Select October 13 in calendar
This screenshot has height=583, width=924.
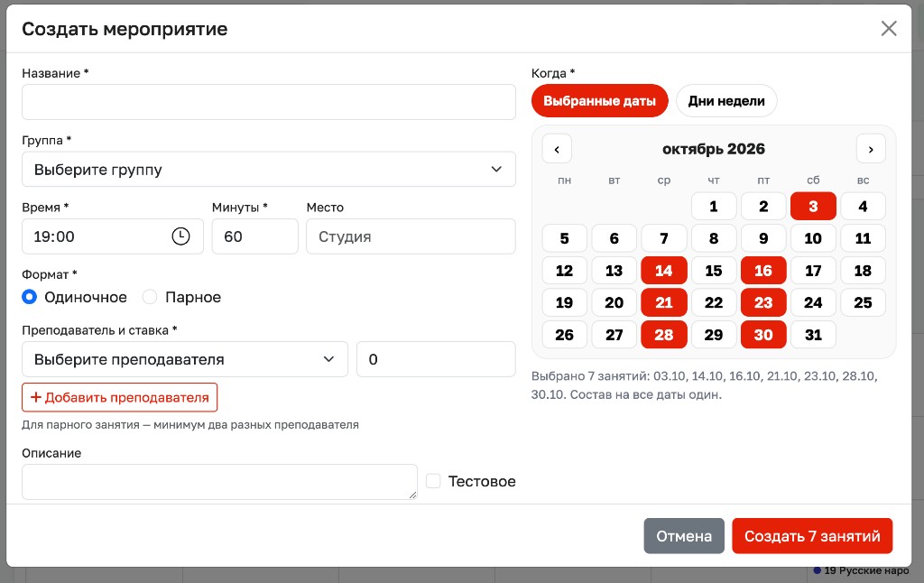tap(614, 271)
